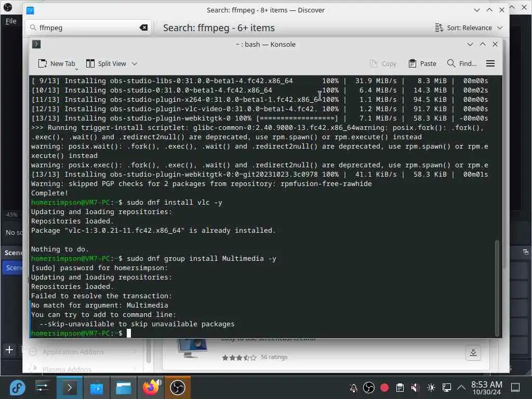Open the Split View option in Konsole

106,64
